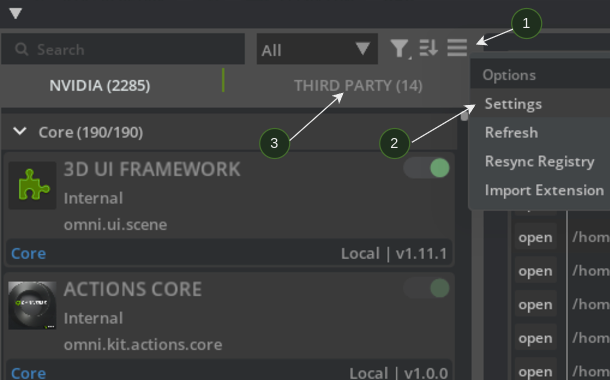Collapse the Core (190/190) group

click(20, 132)
